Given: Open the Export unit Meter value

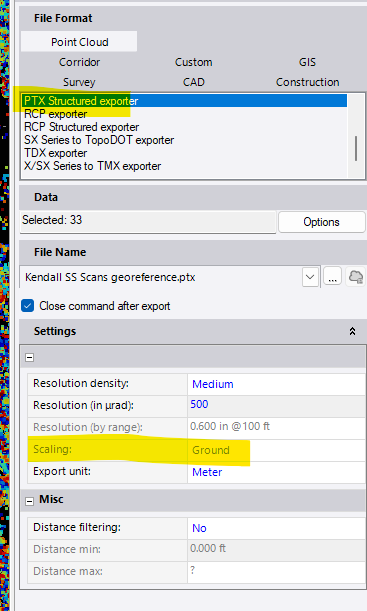Looking at the screenshot, I should coord(276,472).
